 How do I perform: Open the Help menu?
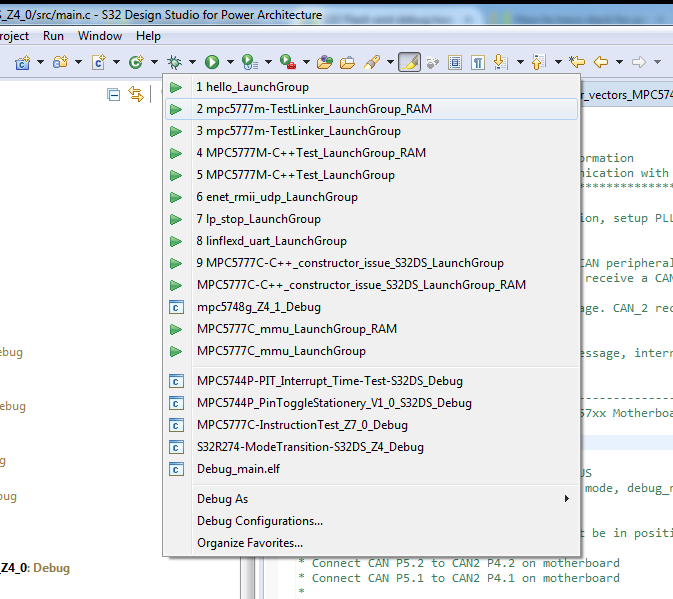pos(148,36)
